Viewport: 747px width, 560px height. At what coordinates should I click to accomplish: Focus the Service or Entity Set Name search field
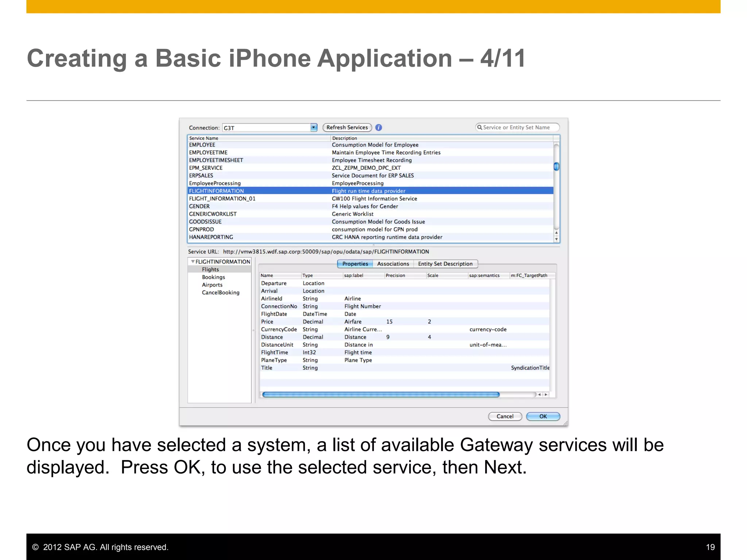pos(517,128)
